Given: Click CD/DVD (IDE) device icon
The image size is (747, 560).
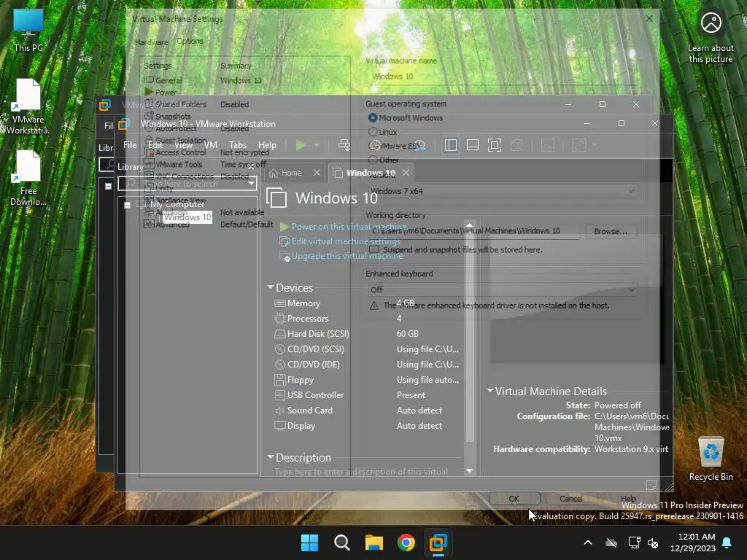Looking at the screenshot, I should 279,365.
